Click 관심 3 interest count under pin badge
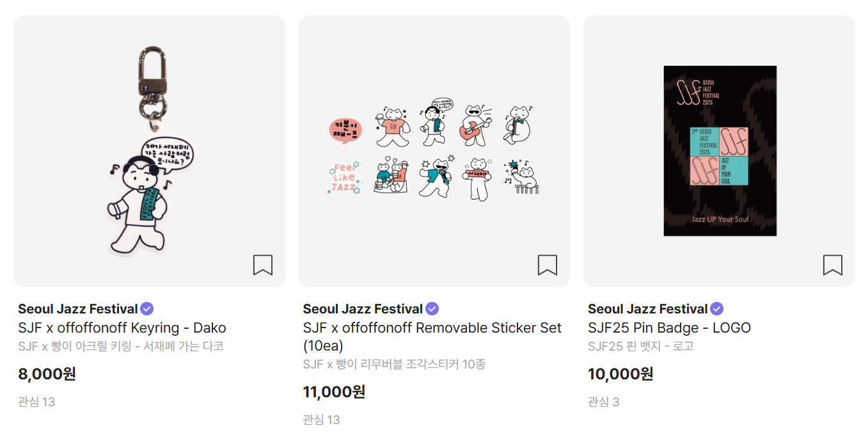 click(604, 402)
